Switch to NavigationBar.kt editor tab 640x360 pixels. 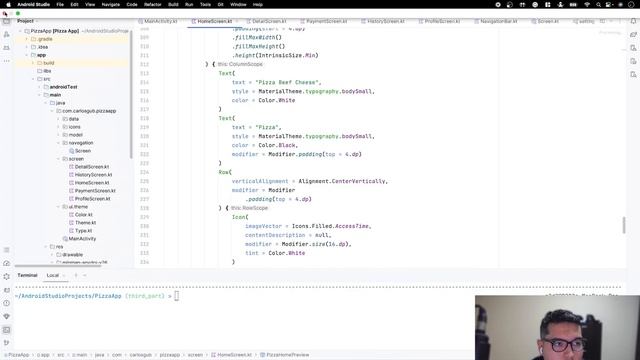pos(496,21)
